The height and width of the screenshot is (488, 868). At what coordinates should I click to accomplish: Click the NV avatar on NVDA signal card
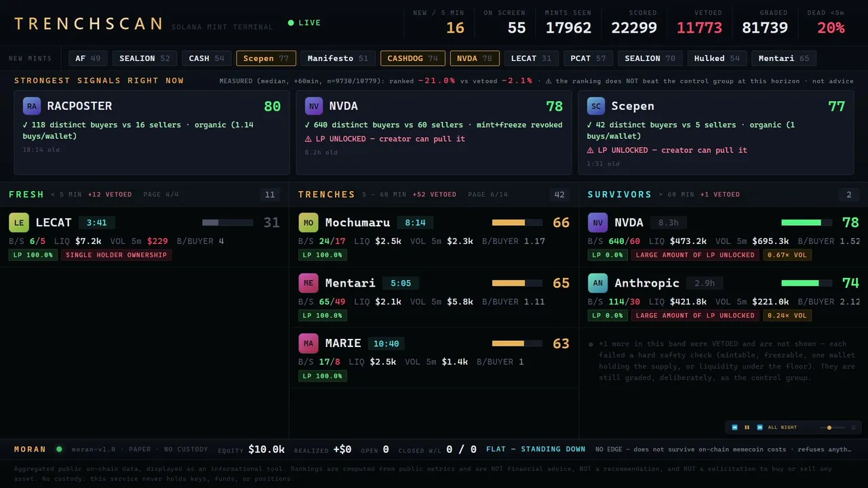(314, 106)
